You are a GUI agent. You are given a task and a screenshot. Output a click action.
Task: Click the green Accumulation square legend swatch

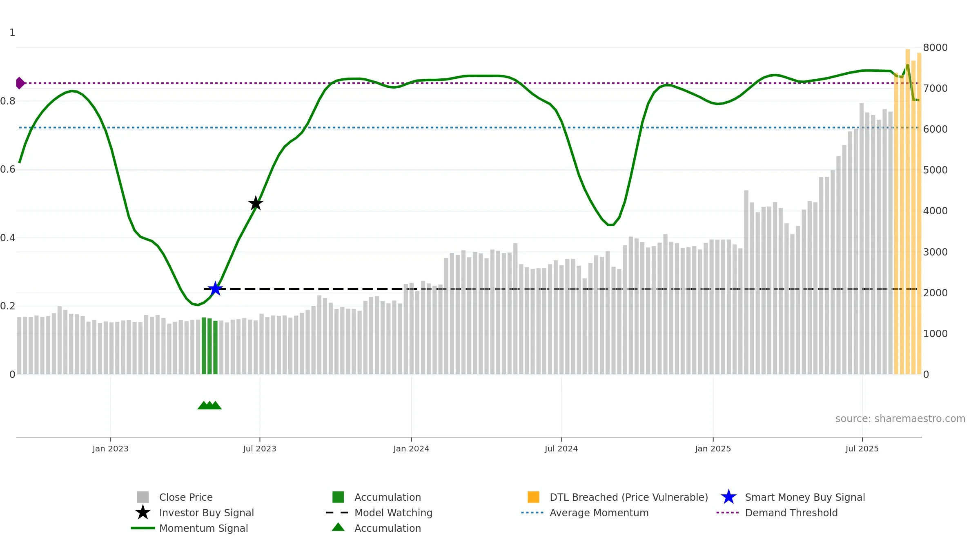pyautogui.click(x=338, y=497)
